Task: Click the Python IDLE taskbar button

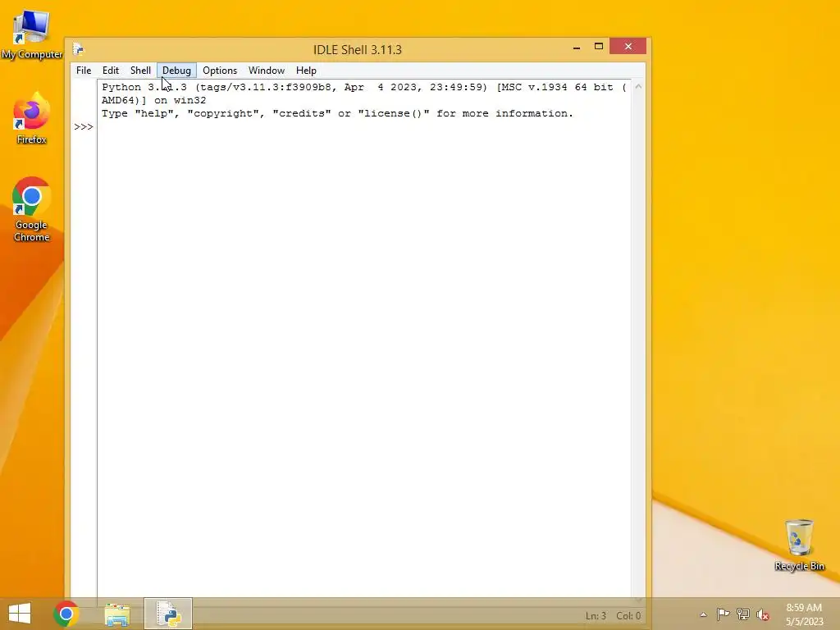Action: [x=168, y=614]
